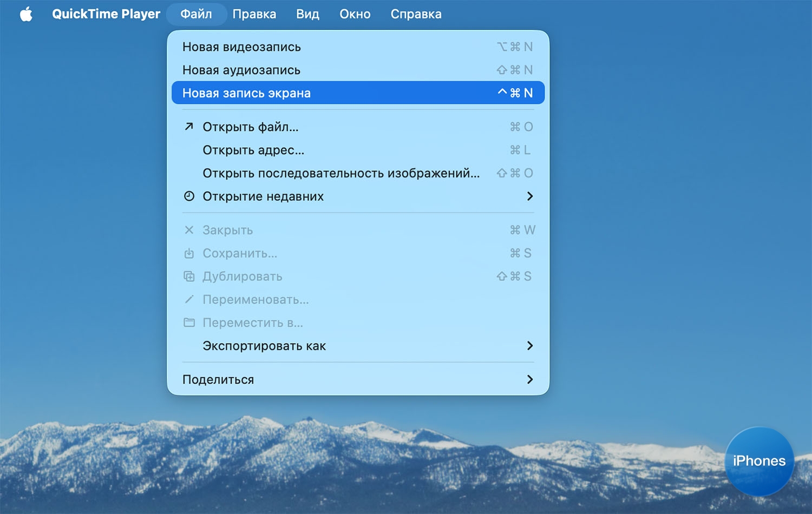Open the Справка menu
Image resolution: width=812 pixels, height=514 pixels.
click(416, 14)
